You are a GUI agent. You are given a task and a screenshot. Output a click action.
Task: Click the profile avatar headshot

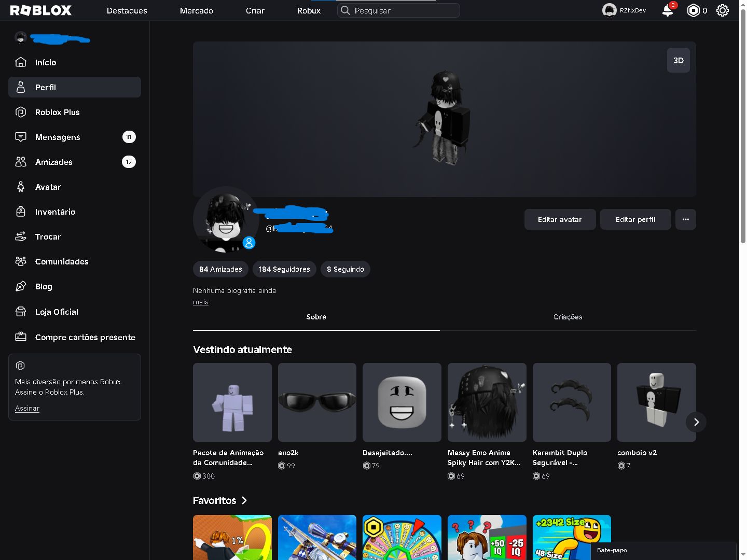click(x=226, y=219)
